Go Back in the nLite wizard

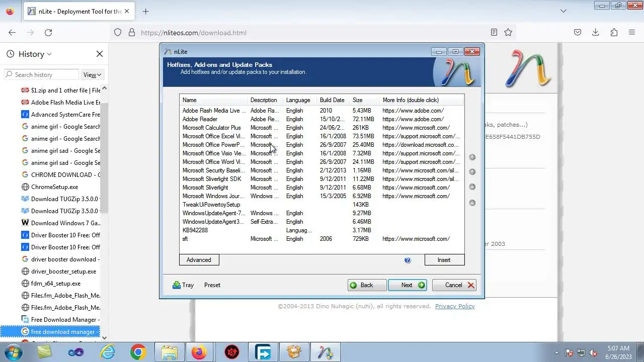[x=367, y=285]
